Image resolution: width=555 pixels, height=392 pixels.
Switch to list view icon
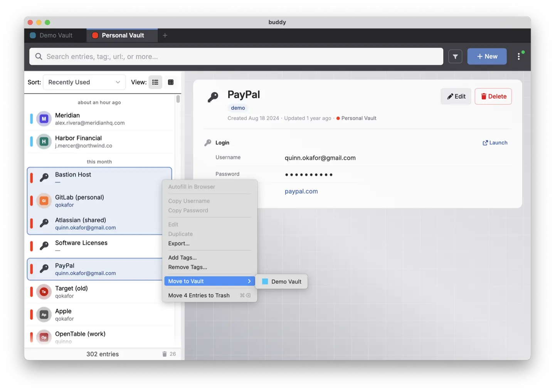(x=155, y=82)
